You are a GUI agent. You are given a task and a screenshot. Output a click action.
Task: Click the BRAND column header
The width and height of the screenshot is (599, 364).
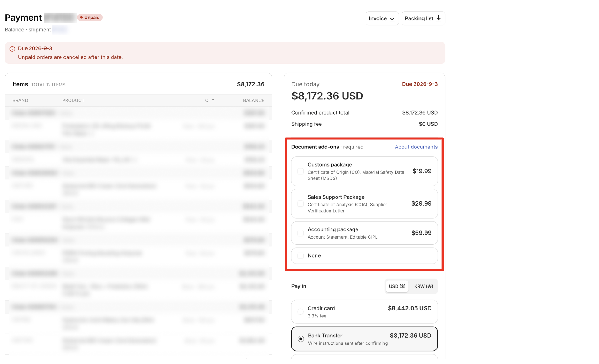[x=20, y=100]
